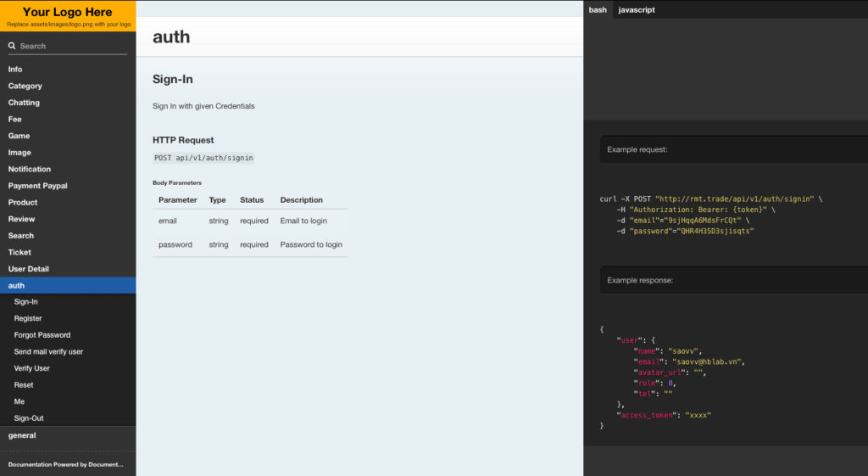Image resolution: width=868 pixels, height=476 pixels.
Task: Jump to Forgot Password endpoint
Action: coord(68,335)
